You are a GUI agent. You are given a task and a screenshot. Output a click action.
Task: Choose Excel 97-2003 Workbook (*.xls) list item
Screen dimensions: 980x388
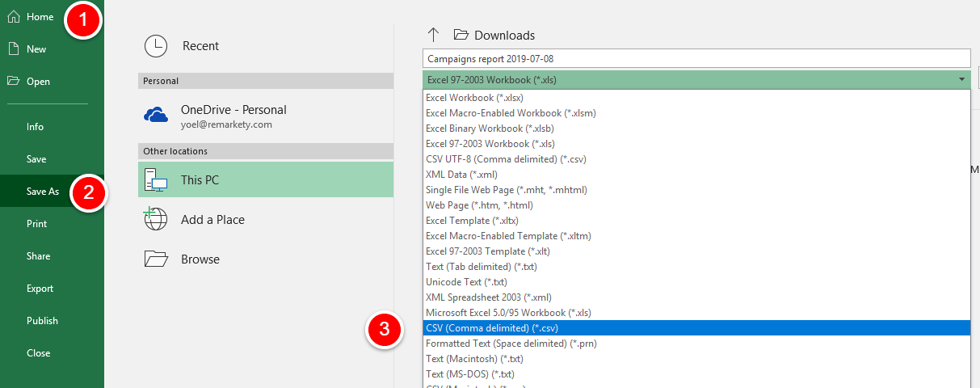click(696, 143)
